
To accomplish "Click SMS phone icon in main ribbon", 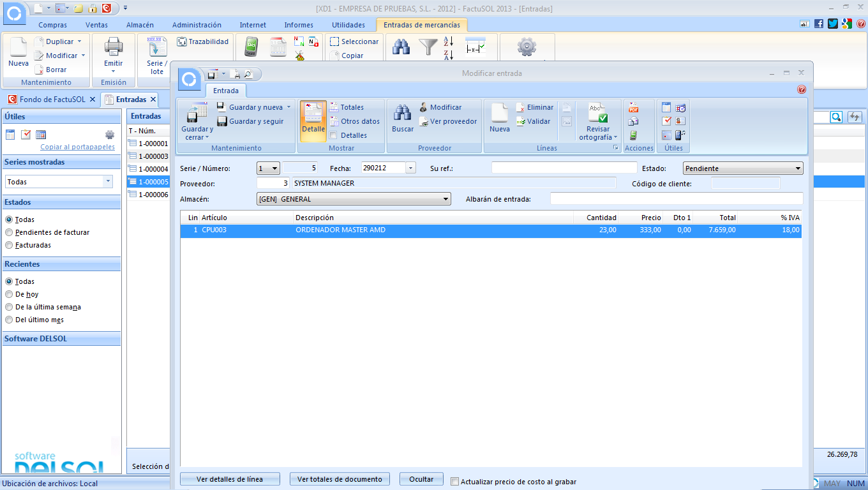I will point(251,48).
